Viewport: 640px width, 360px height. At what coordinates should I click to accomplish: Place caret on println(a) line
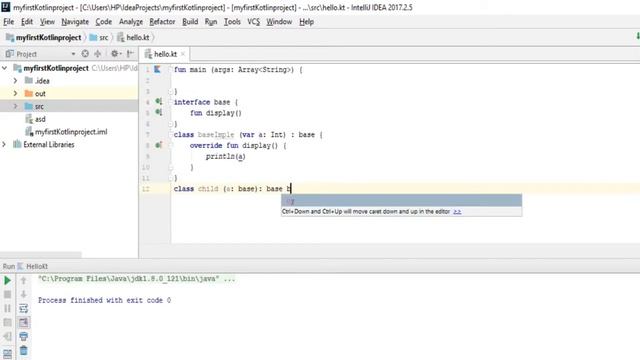(x=225, y=156)
